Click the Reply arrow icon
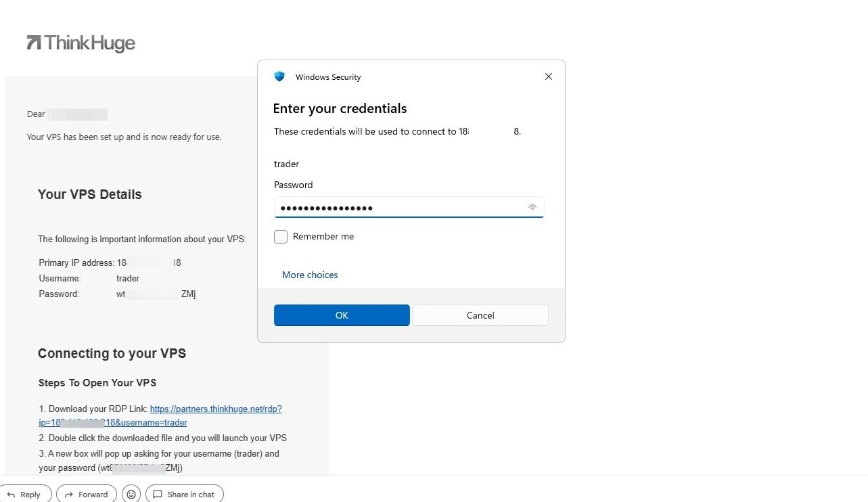The image size is (868, 502). coord(10,495)
